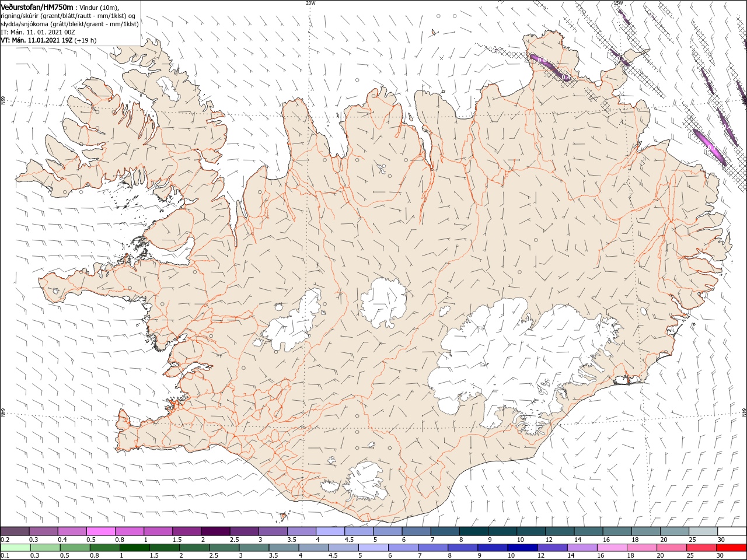Pick the lower legend darkest green 1 swatch
Image resolution: width=747 pixels, height=560 pixels.
pyautogui.click(x=134, y=548)
